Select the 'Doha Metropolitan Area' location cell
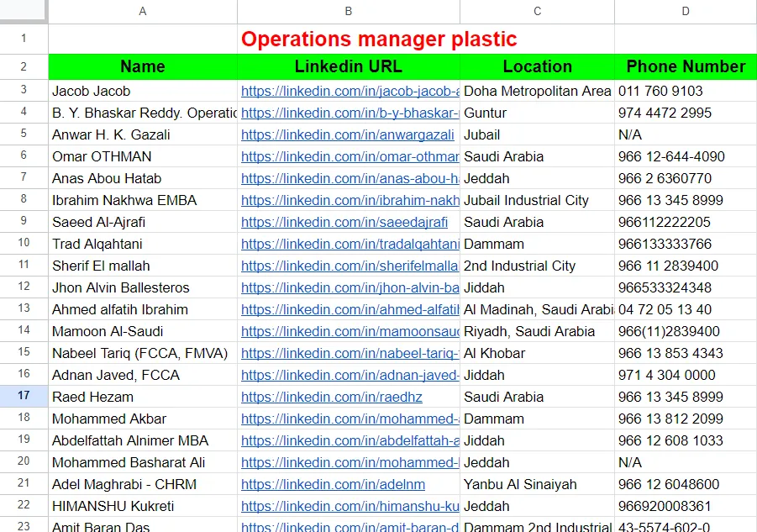The image size is (757, 532). click(x=538, y=91)
